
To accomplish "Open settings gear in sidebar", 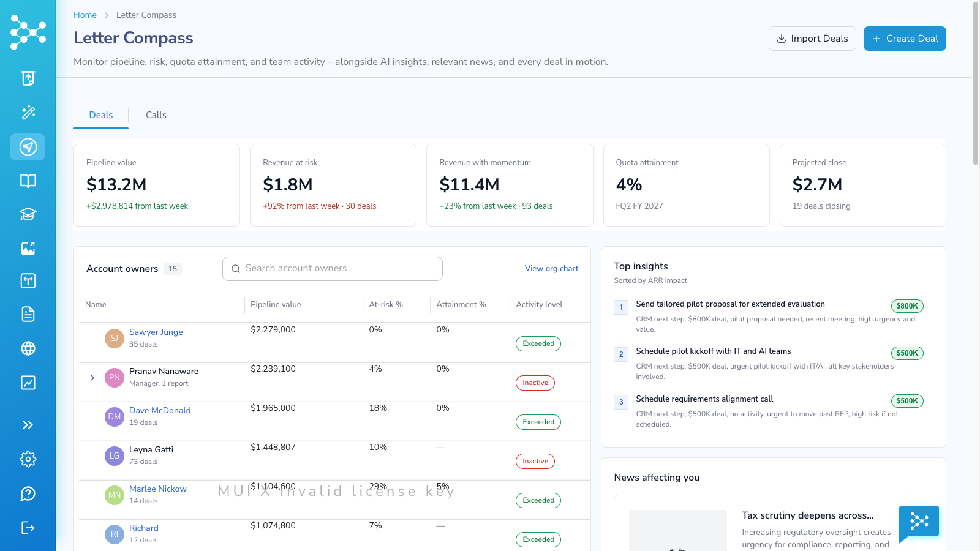I will (x=28, y=459).
